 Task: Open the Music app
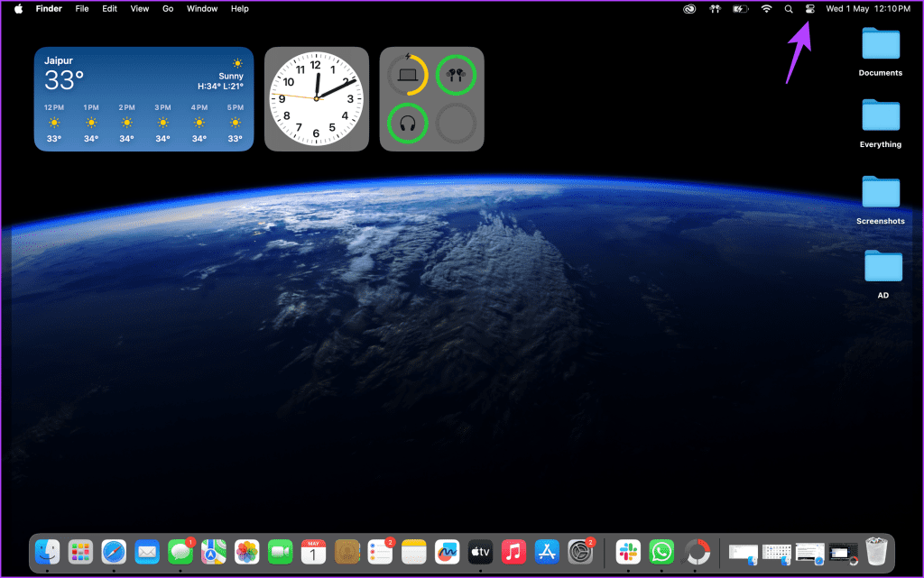pyautogui.click(x=513, y=553)
